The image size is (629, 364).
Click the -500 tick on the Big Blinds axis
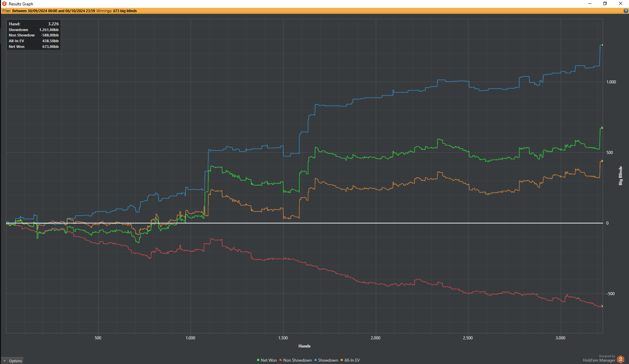click(610, 294)
